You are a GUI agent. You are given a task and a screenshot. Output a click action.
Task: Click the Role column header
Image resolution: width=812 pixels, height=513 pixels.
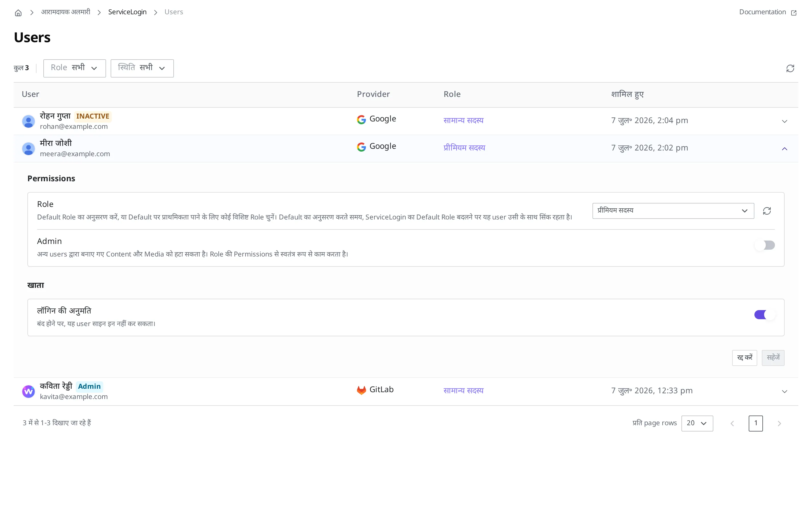pyautogui.click(x=452, y=94)
